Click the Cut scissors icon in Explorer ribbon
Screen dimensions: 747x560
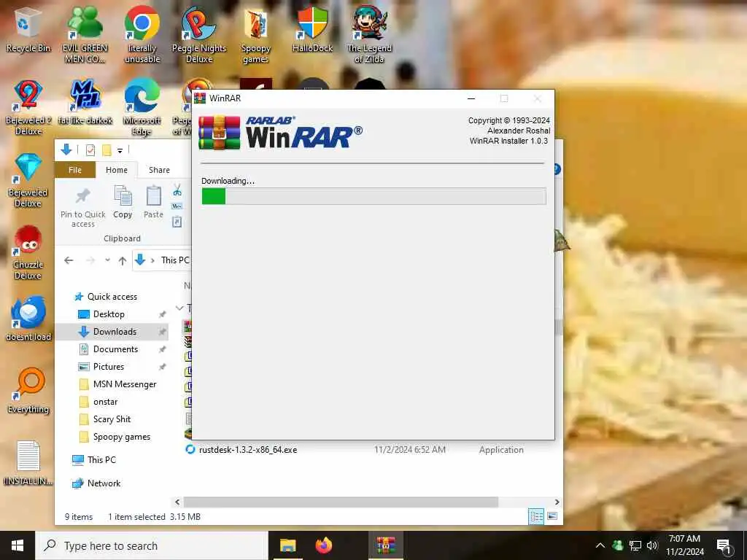click(x=177, y=190)
